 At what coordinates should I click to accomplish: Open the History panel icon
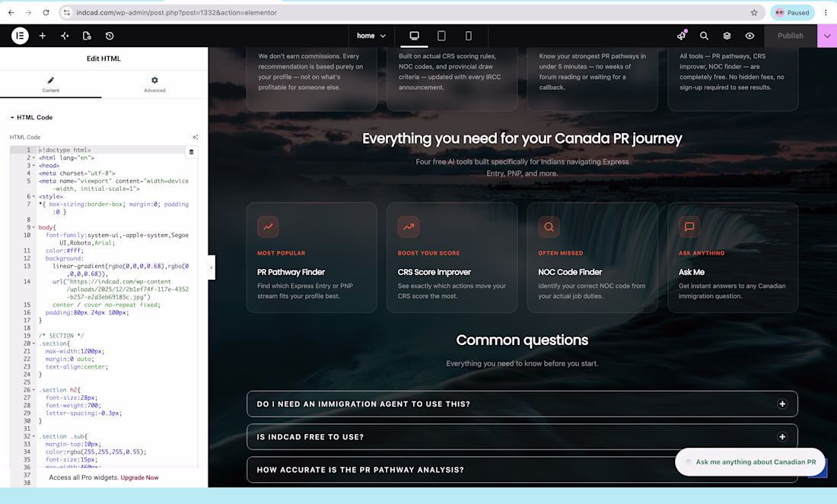[x=110, y=36]
